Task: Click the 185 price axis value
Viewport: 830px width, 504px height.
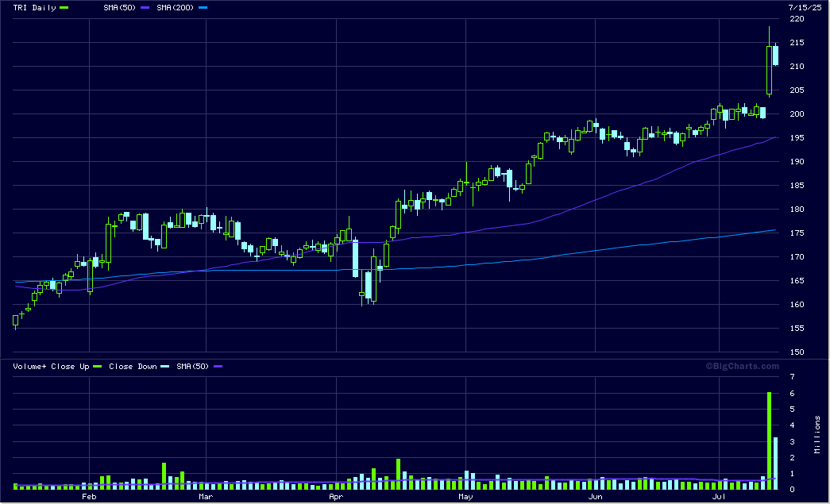Action: (x=797, y=186)
